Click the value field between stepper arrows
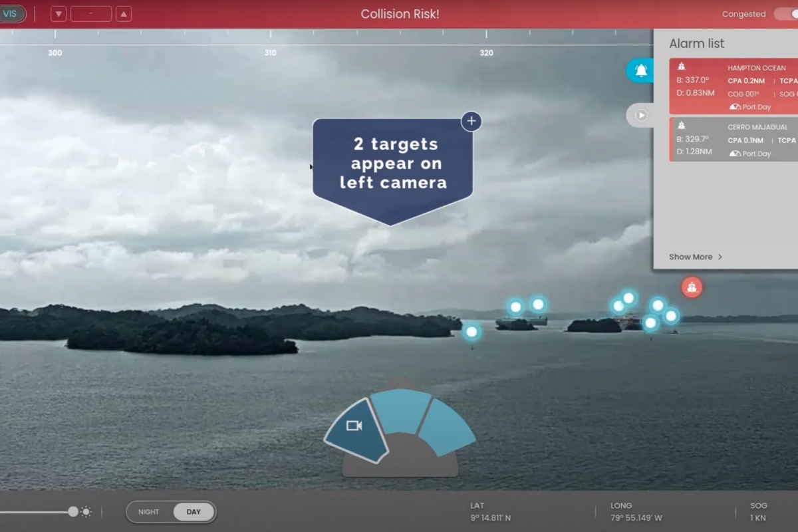Viewport: 798px width, 532px height. [91, 14]
